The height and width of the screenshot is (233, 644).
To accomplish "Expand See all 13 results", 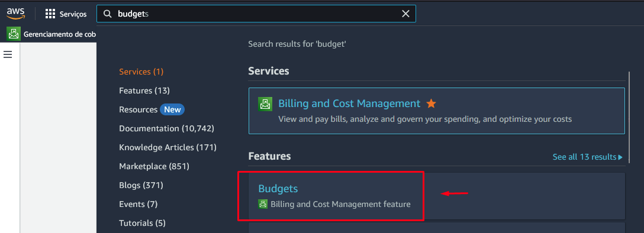I will 587,157.
